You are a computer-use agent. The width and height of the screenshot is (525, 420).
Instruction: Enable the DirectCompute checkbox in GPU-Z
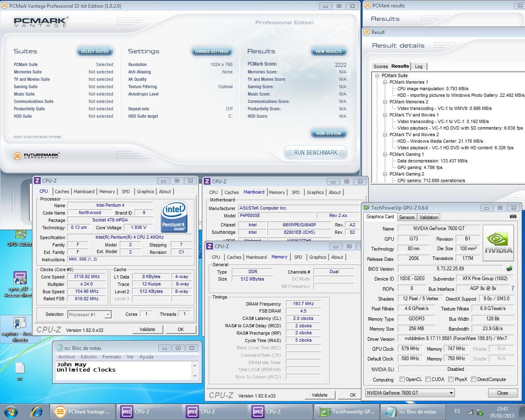[x=473, y=379]
